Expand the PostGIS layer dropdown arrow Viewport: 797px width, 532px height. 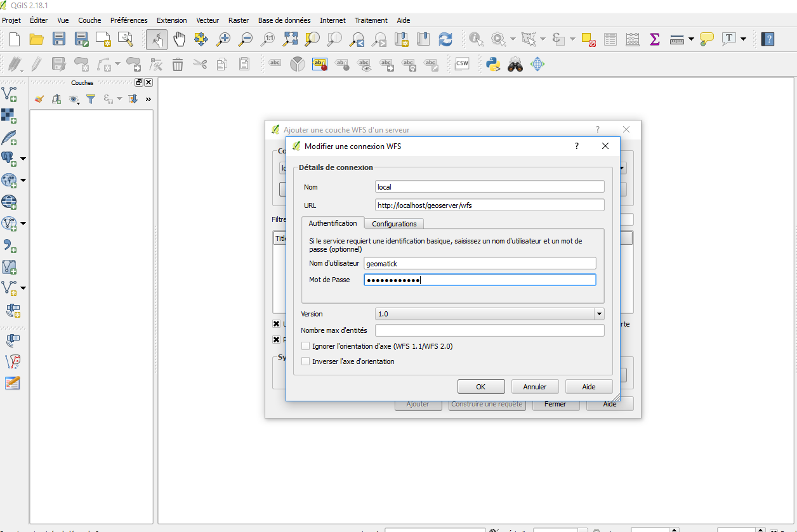23,159
